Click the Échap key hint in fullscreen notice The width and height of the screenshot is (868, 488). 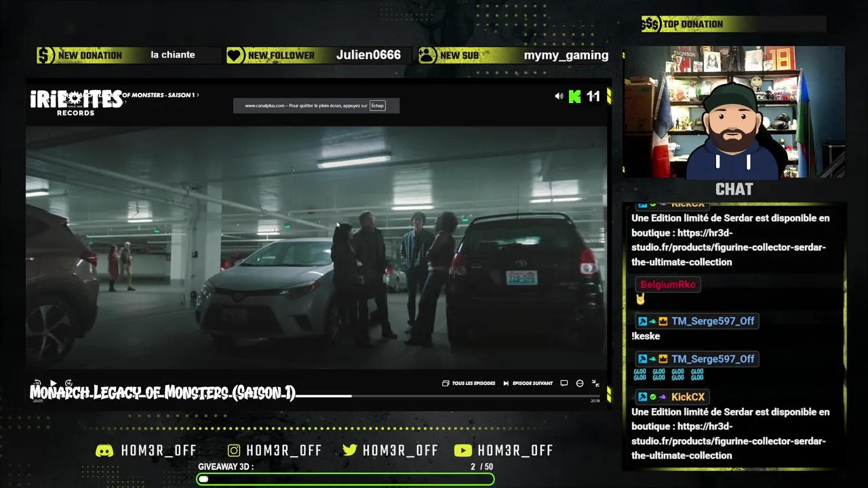pos(378,106)
